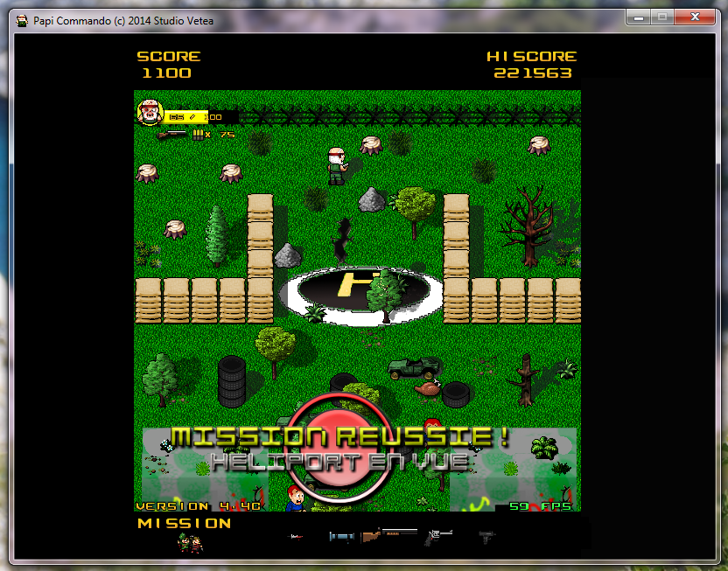Select the bazooka rocket launcher weapon
This screenshot has width=728, height=571.
[x=344, y=536]
